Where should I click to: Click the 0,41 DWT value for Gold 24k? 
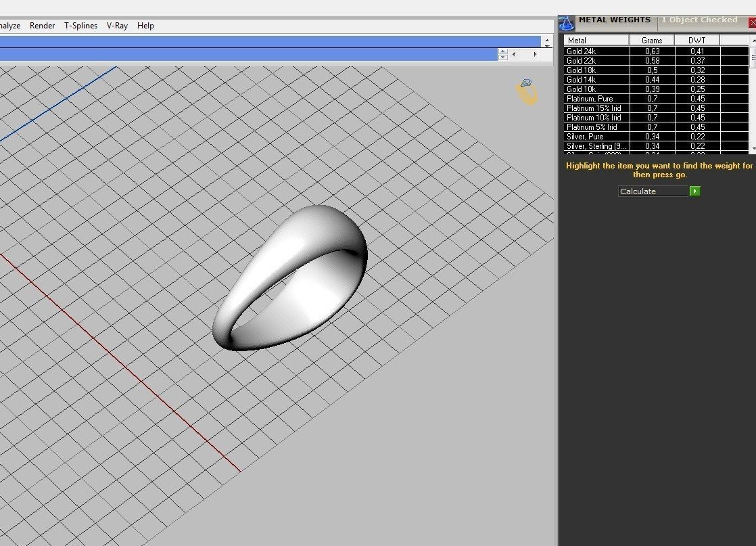coord(697,51)
